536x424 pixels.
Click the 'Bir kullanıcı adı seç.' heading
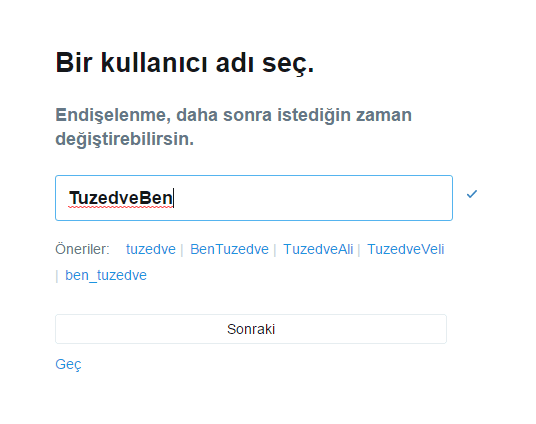185,63
